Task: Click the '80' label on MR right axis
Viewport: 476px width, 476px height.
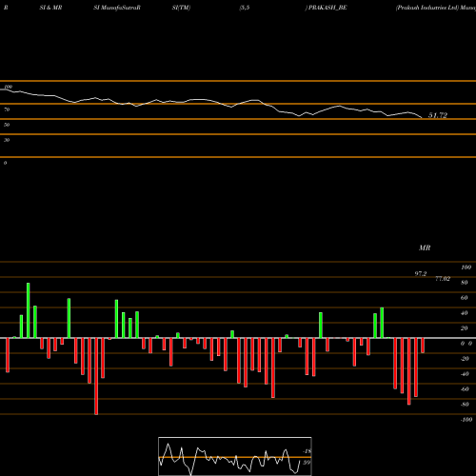Action: tap(465, 283)
